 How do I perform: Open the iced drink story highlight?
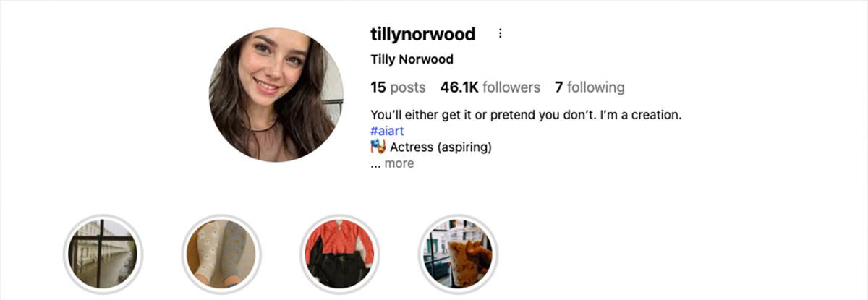[459, 253]
